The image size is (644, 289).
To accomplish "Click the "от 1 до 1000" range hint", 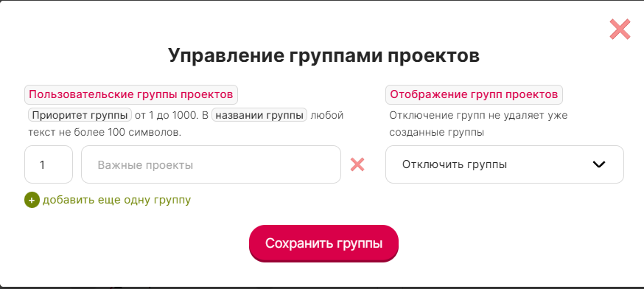I will tap(167, 115).
